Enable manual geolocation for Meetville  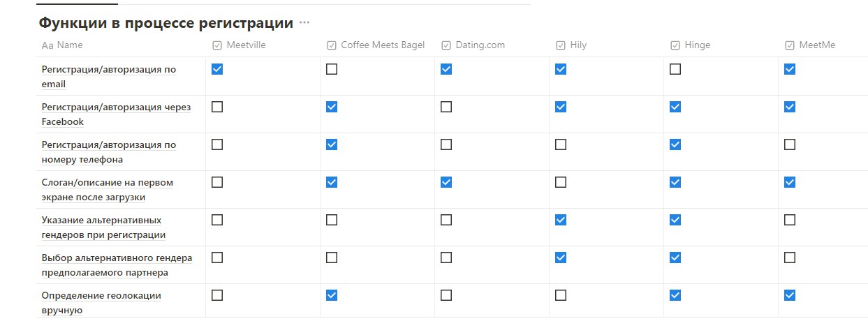(x=217, y=295)
